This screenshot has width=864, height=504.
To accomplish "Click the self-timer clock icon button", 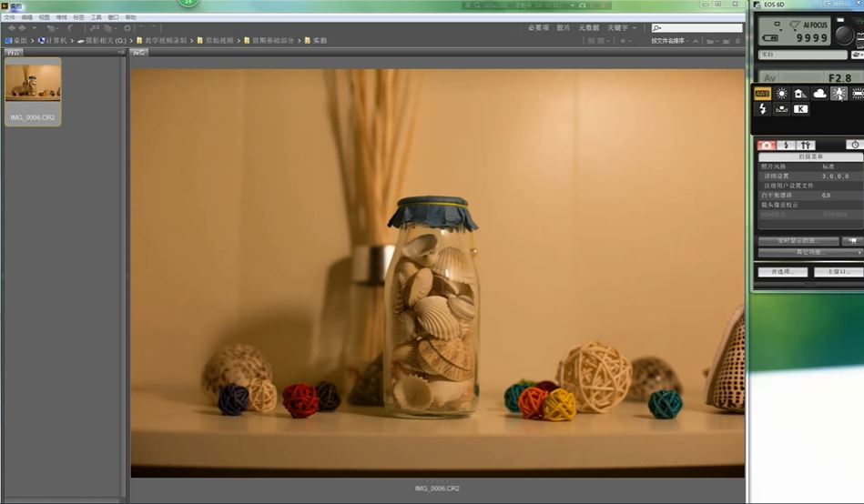I will (855, 145).
